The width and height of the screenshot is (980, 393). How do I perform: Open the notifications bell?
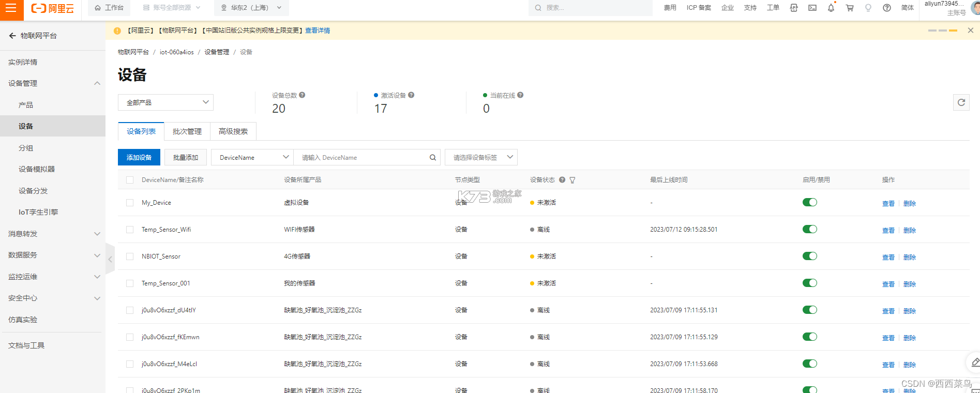click(x=831, y=8)
